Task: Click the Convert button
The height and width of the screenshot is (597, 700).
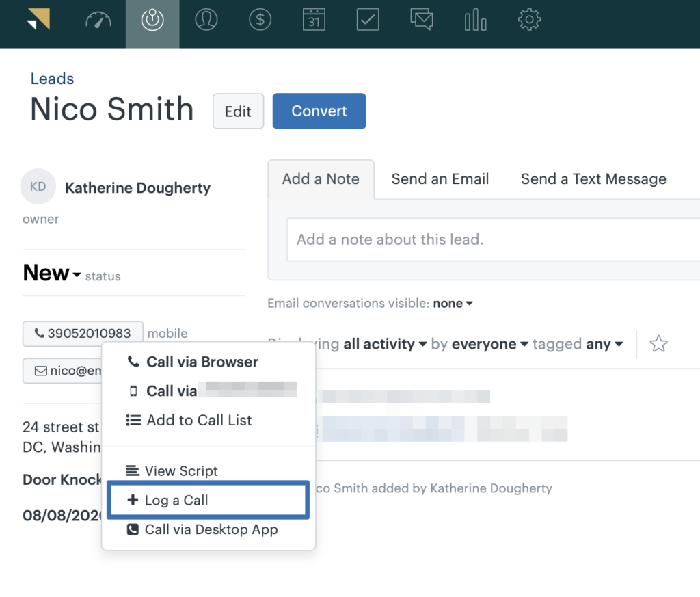Action: pyautogui.click(x=319, y=110)
